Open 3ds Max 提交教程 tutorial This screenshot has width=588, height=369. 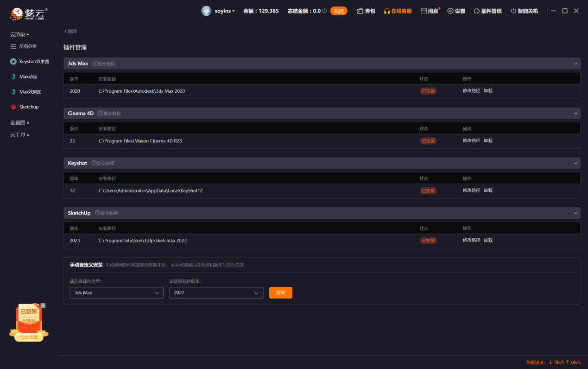[x=104, y=64]
